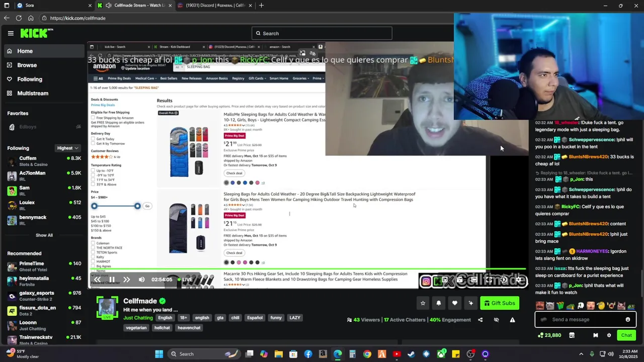This screenshot has width=644, height=362.
Task: Click the Send a message field
Action: tap(586, 319)
